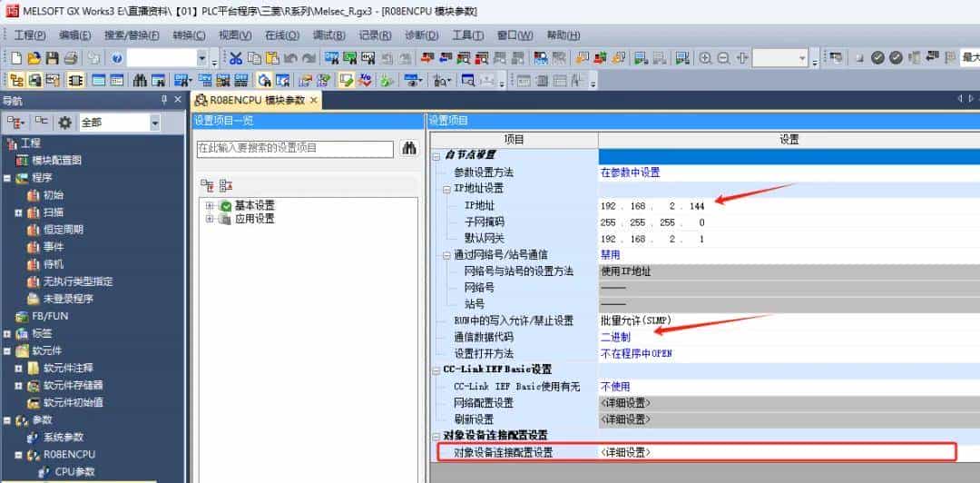
Task: Click the Undo arrow icon
Action: point(290,58)
